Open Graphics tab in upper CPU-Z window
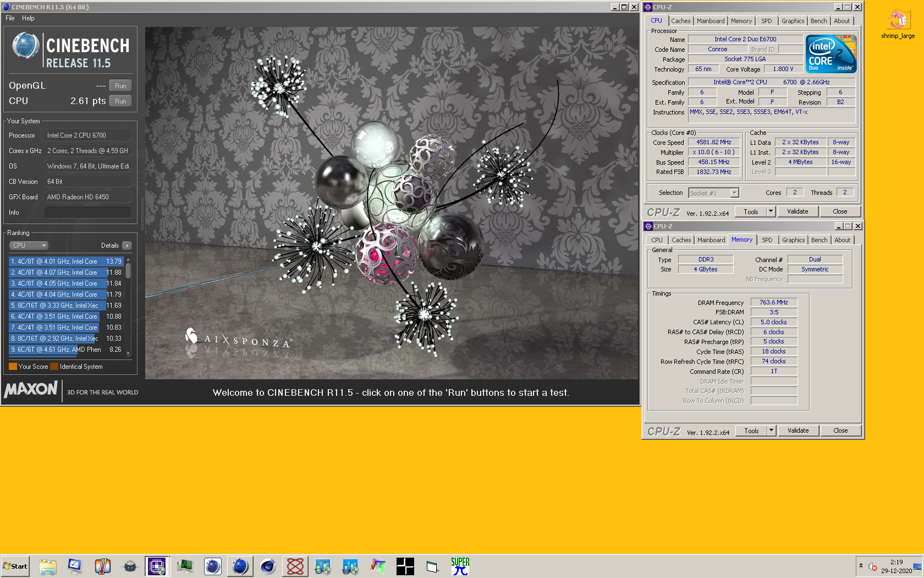 pyautogui.click(x=793, y=21)
